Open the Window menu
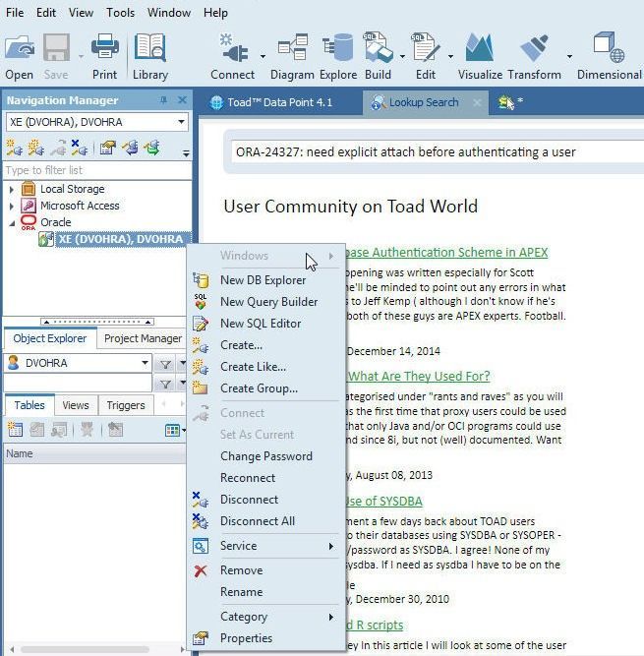Image resolution: width=644 pixels, height=656 pixels. tap(169, 13)
